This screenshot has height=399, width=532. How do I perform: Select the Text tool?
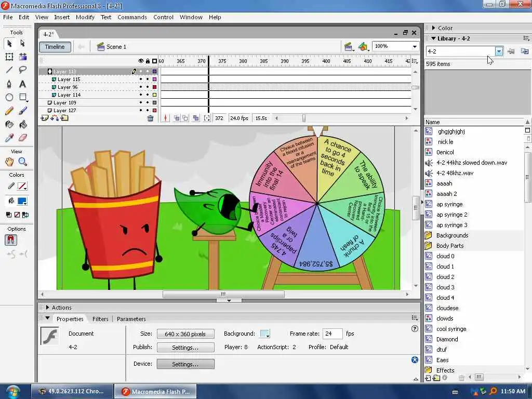coord(23,84)
